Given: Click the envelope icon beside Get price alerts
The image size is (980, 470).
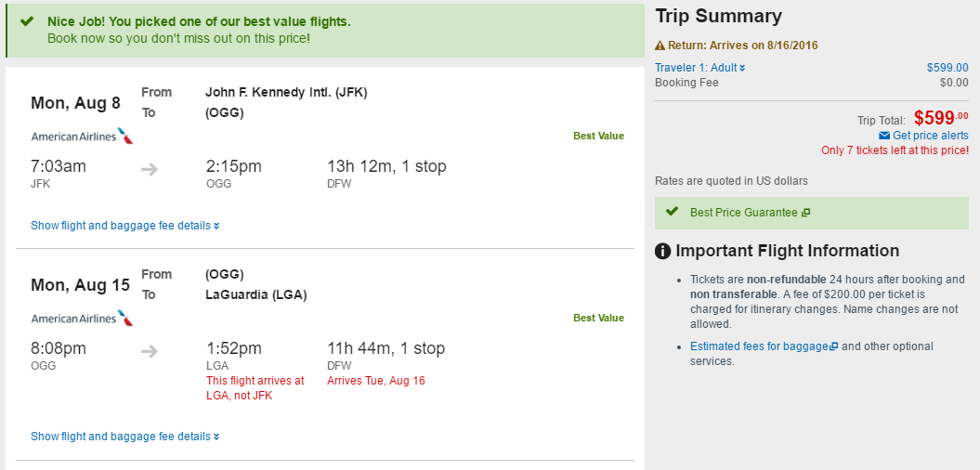Looking at the screenshot, I should (883, 136).
